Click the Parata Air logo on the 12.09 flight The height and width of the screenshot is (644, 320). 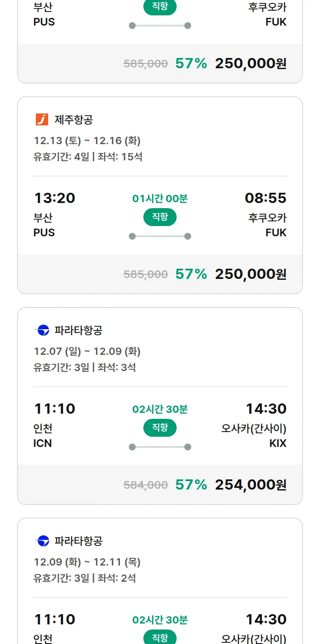click(x=42, y=541)
